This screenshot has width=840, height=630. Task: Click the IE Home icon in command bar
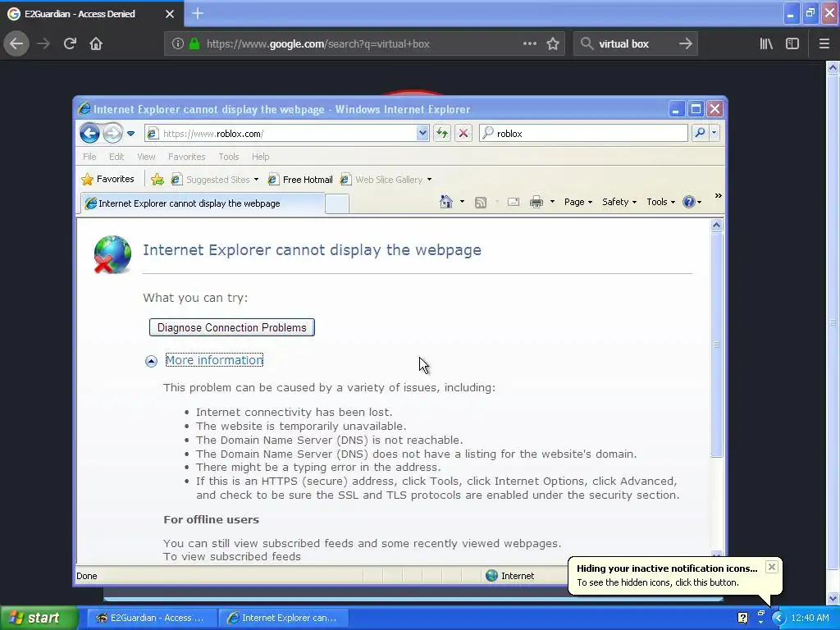click(445, 202)
